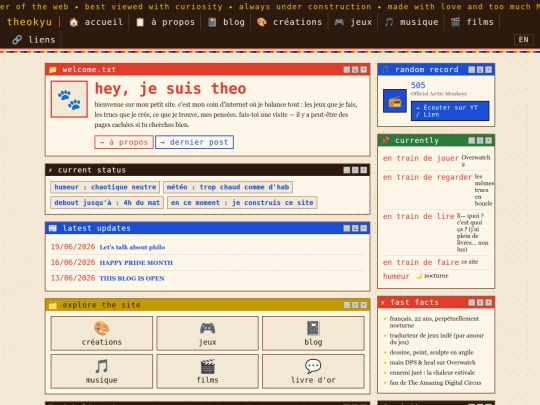This screenshot has height=405, width=540.
Task: Click the pin icon in currently title
Action: [385, 141]
